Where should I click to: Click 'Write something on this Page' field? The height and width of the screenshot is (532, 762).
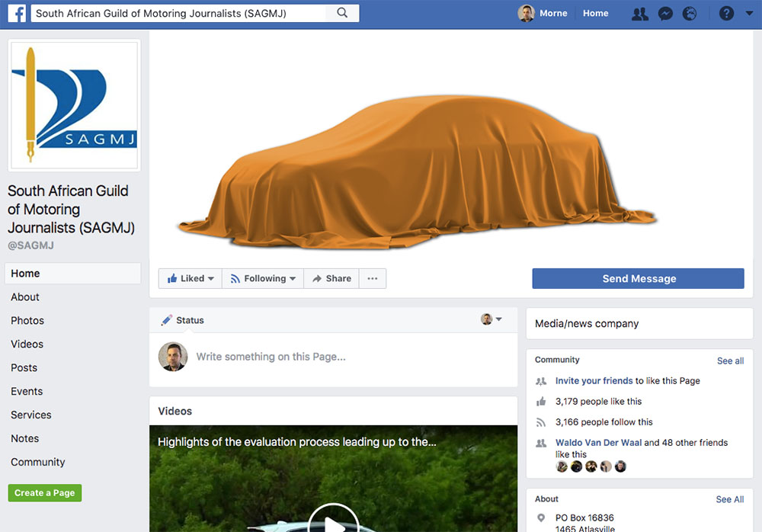[x=271, y=357]
